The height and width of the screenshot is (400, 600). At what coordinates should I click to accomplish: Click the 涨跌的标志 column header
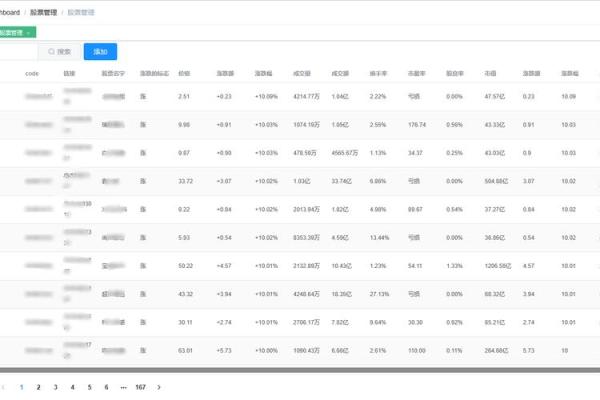[x=154, y=73]
